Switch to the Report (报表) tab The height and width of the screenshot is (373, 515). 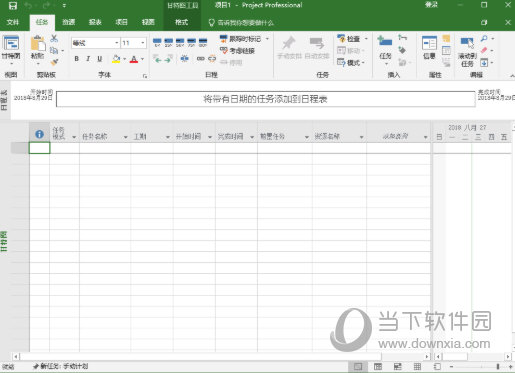(x=95, y=22)
